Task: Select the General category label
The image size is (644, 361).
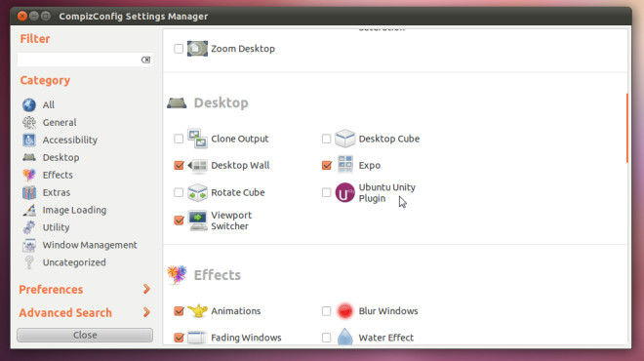Action: (x=60, y=122)
